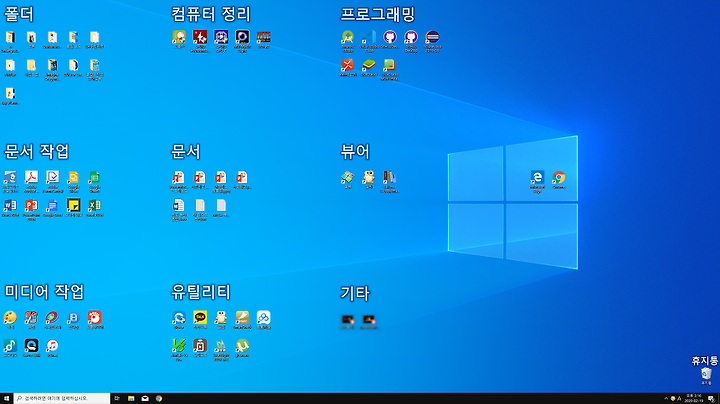Screen dimensions: 720x404
Task: Open the WTF-logo shortcut under 컴퓨터 정리
Action: click(263, 37)
